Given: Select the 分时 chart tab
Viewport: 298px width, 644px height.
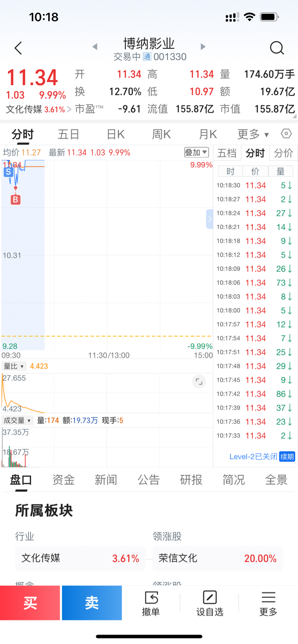Looking at the screenshot, I should click(x=23, y=134).
